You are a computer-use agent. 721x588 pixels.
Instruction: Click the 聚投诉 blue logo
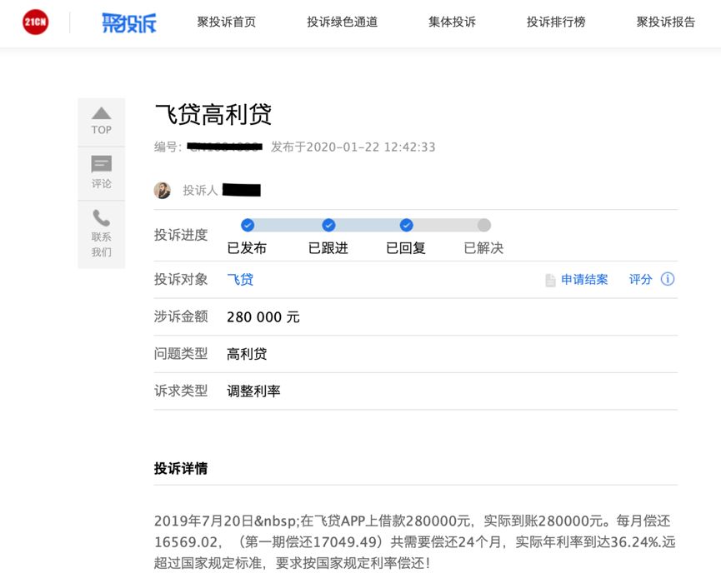[129, 22]
